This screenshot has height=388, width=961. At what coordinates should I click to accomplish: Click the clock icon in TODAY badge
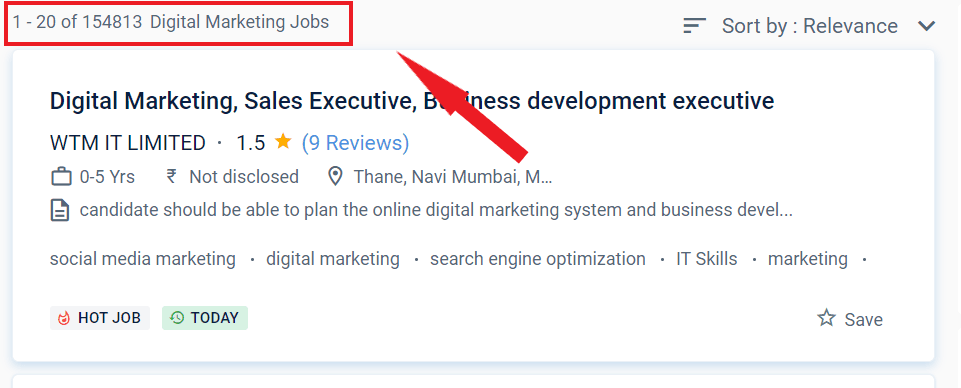point(177,318)
